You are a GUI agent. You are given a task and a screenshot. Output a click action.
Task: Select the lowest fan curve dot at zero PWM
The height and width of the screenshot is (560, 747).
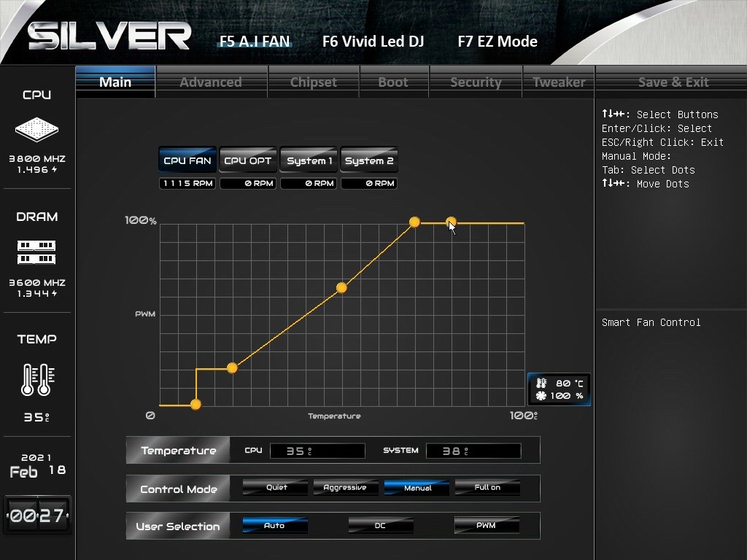[196, 405]
